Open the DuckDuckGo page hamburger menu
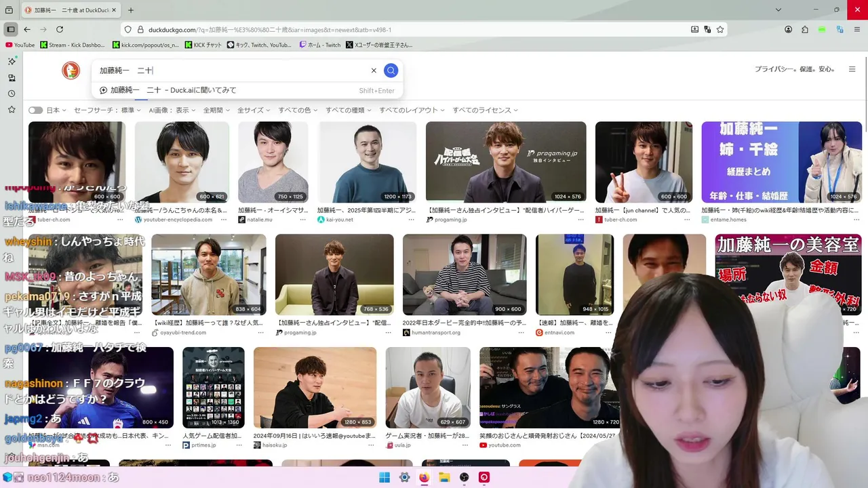 pos(852,69)
